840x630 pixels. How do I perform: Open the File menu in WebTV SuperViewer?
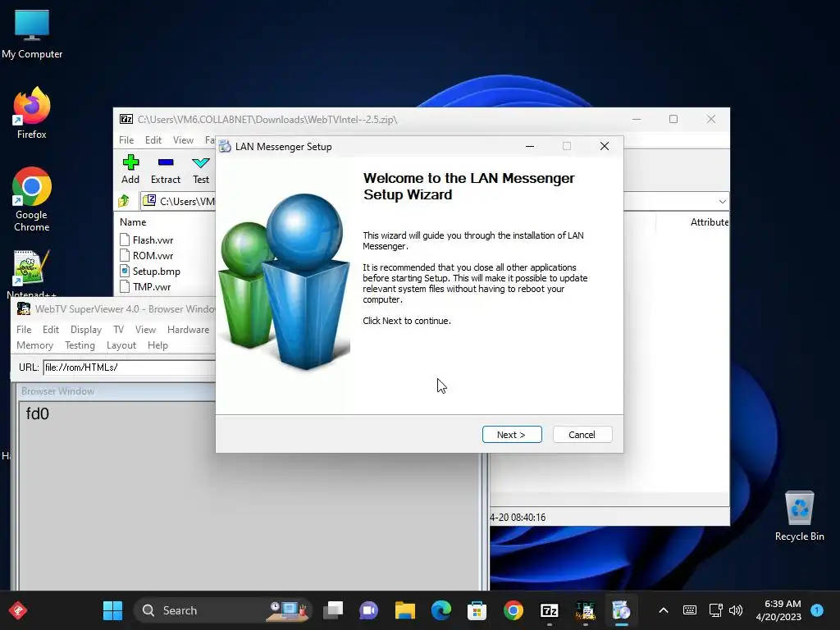[24, 330]
